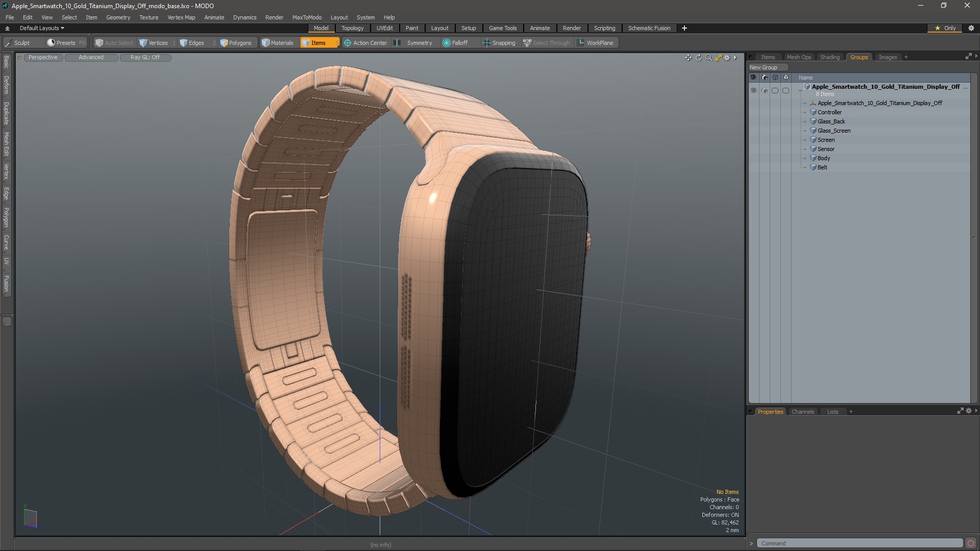Open the Perspective view type dropdown
Image resolution: width=980 pixels, height=551 pixels.
coord(43,58)
